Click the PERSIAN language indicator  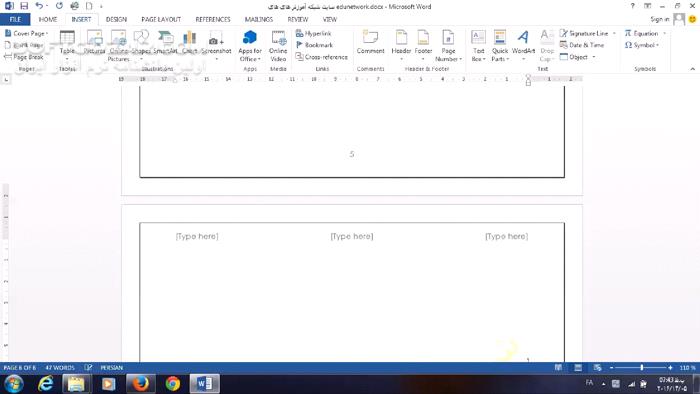click(x=112, y=368)
